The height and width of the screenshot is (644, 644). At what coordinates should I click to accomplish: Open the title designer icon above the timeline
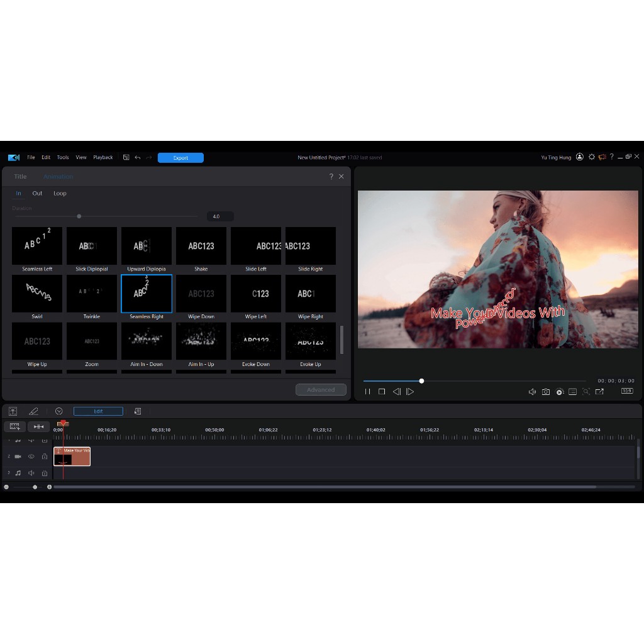tap(13, 411)
